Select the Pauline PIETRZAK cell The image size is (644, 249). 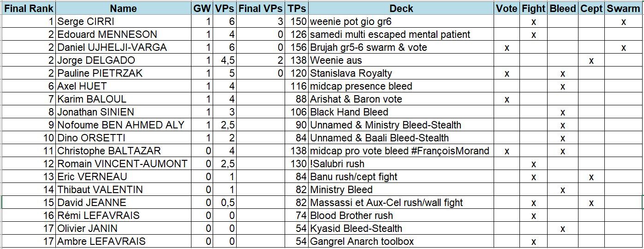tap(100, 73)
